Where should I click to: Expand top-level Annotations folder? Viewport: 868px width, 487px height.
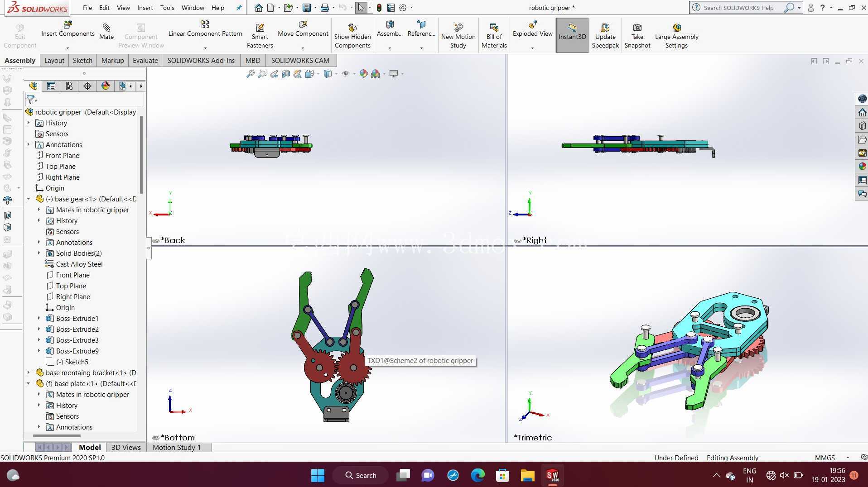tap(28, 144)
